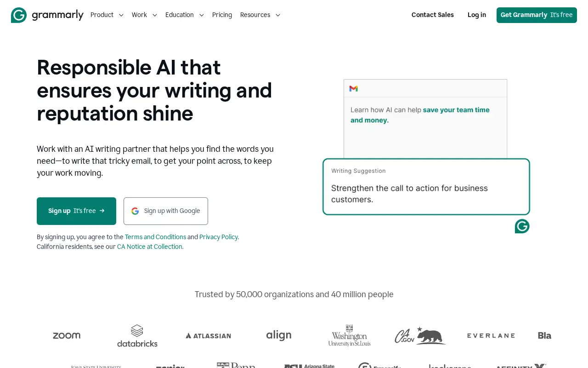Open the Work menu label

pos(139,15)
